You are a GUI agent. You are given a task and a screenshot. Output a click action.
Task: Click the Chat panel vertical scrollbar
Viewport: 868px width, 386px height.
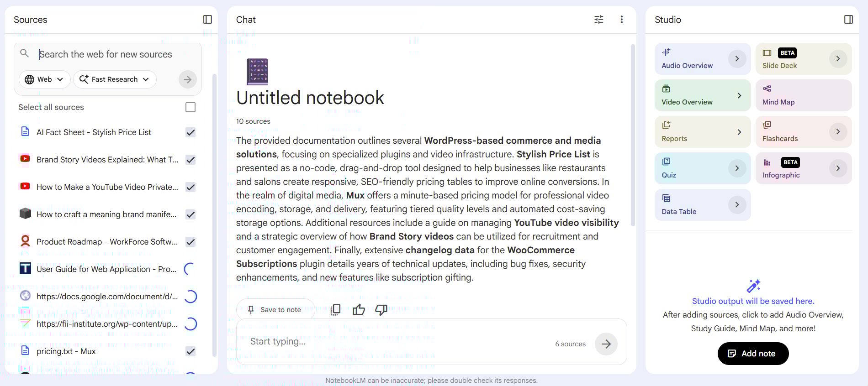tap(633, 135)
